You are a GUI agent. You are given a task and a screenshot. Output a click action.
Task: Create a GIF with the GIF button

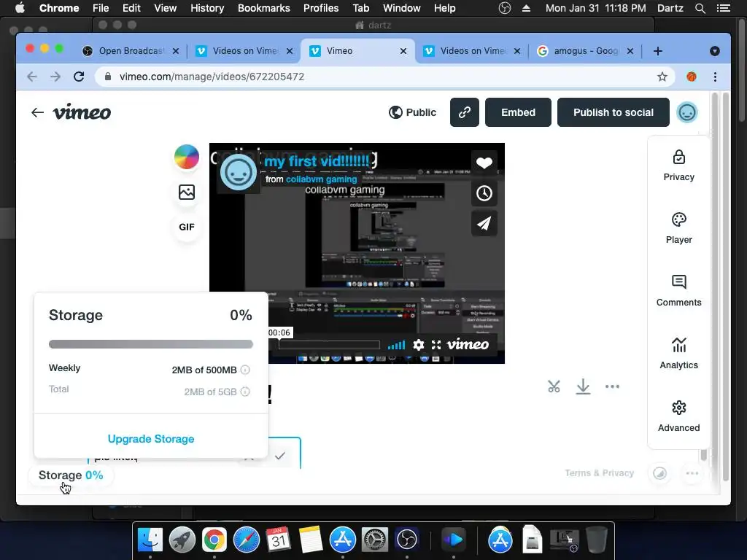coord(187,227)
